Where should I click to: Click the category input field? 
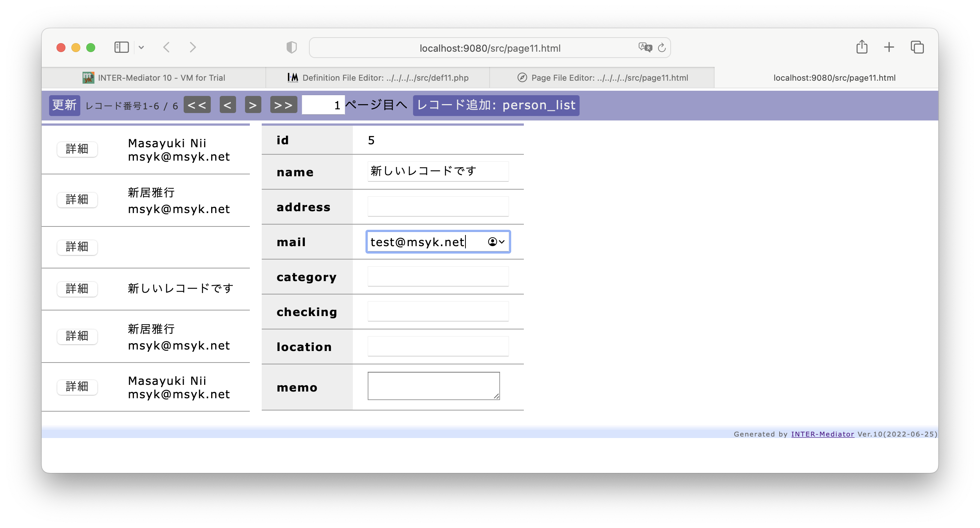(438, 276)
